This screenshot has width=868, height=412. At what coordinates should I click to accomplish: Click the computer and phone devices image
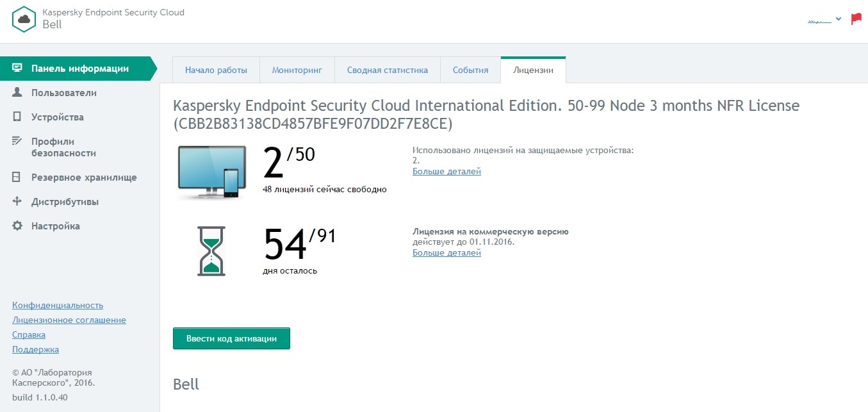click(211, 172)
